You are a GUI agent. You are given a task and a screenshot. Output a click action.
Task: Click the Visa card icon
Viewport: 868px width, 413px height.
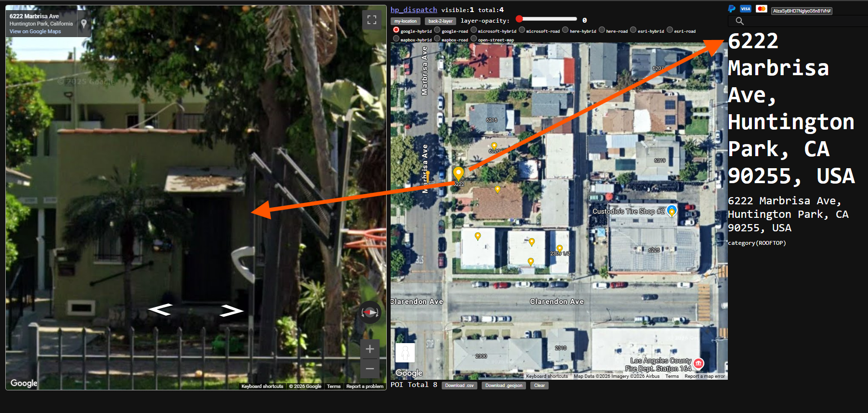[x=746, y=9]
